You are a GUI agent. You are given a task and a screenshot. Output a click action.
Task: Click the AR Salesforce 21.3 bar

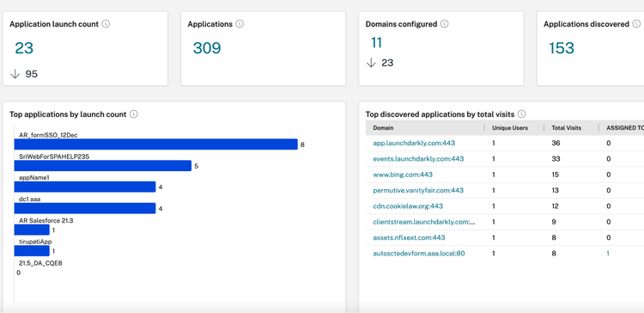(x=32, y=230)
